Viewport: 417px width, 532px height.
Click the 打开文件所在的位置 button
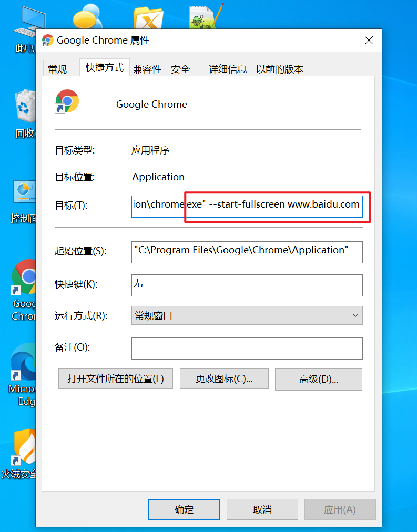click(115, 378)
